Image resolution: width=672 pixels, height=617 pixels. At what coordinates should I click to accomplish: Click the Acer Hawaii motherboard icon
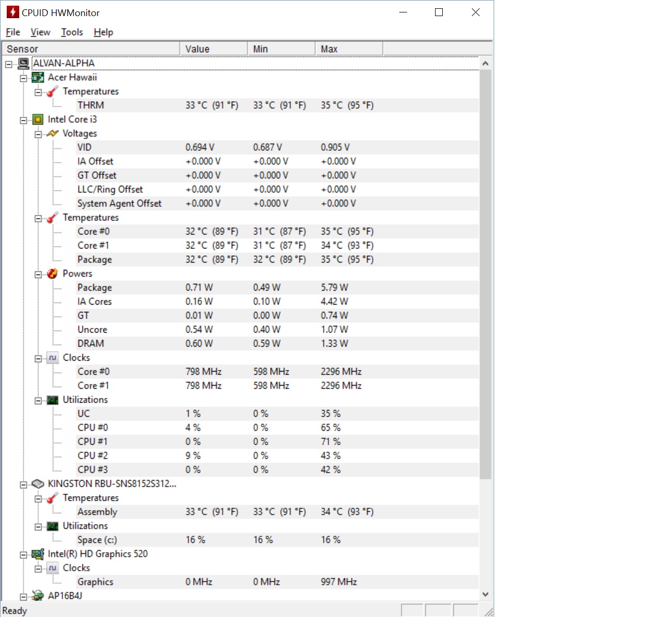pos(38,77)
